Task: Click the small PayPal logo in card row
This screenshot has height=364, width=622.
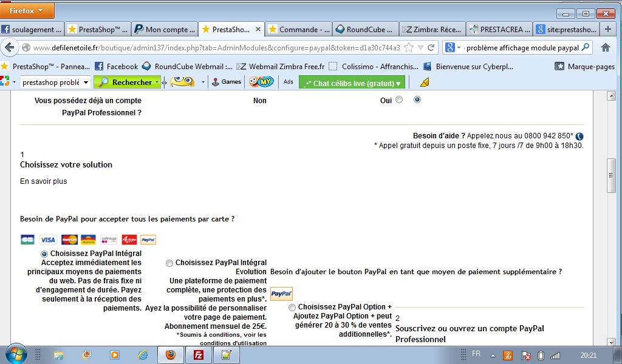Action: pyautogui.click(x=148, y=240)
